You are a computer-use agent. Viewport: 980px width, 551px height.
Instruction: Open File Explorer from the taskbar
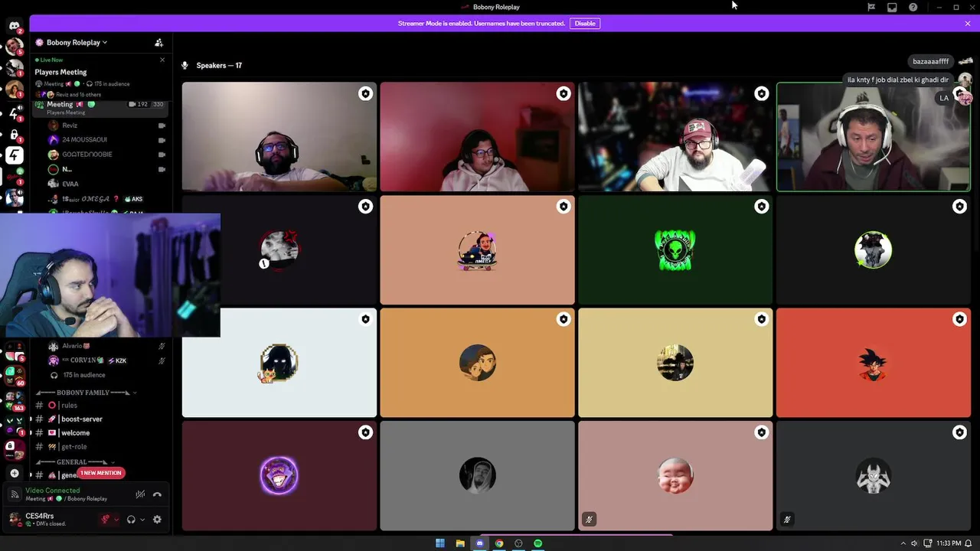[x=460, y=543]
